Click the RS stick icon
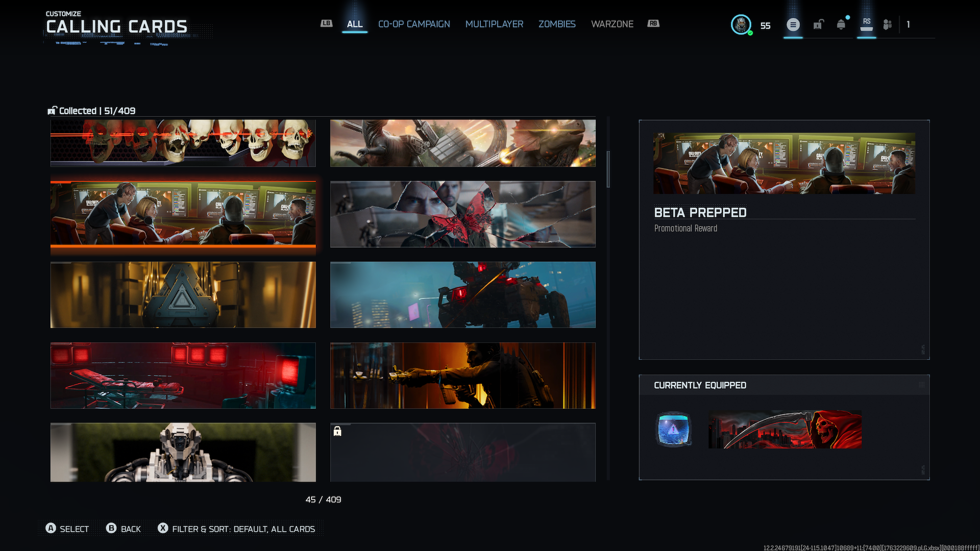The width and height of the screenshot is (980, 551). (867, 24)
